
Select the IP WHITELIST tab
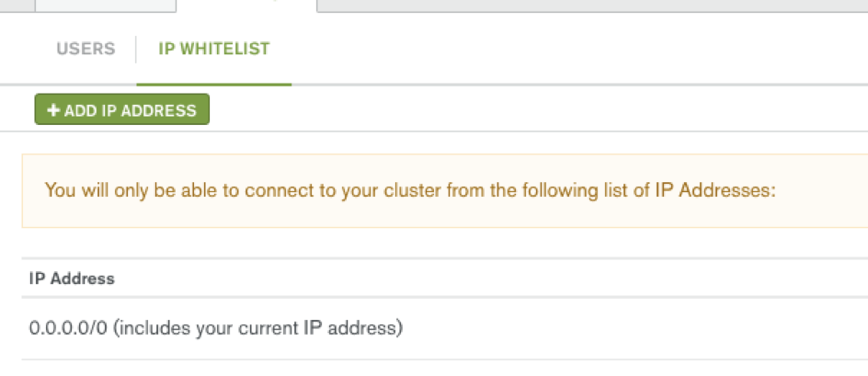pyautogui.click(x=213, y=49)
